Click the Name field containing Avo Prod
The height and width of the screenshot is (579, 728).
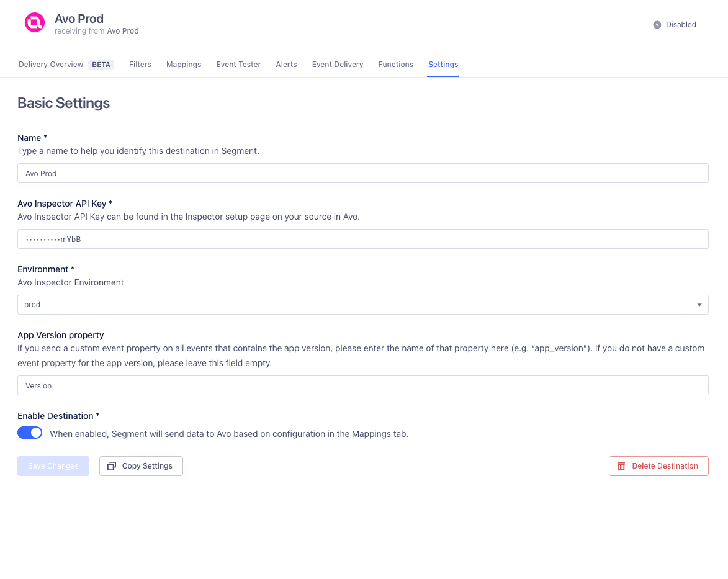pos(362,173)
